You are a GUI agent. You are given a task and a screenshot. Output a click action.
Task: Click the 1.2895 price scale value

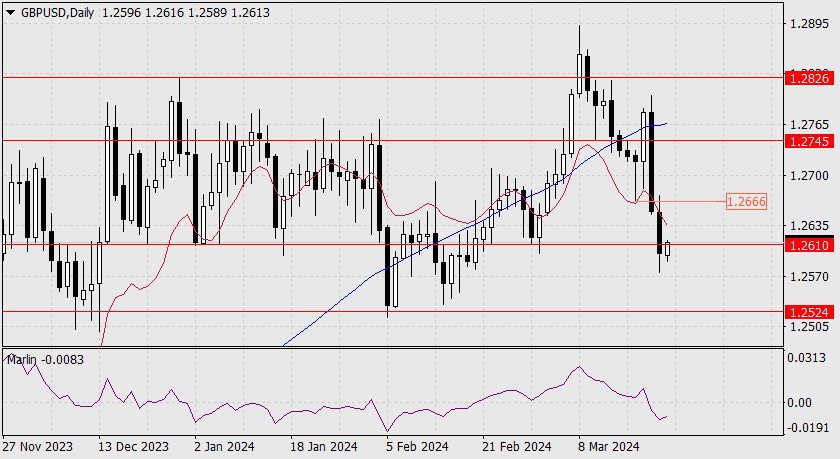click(x=809, y=24)
